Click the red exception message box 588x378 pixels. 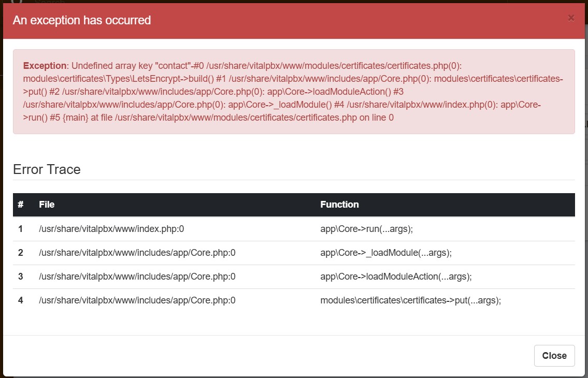tap(293, 92)
